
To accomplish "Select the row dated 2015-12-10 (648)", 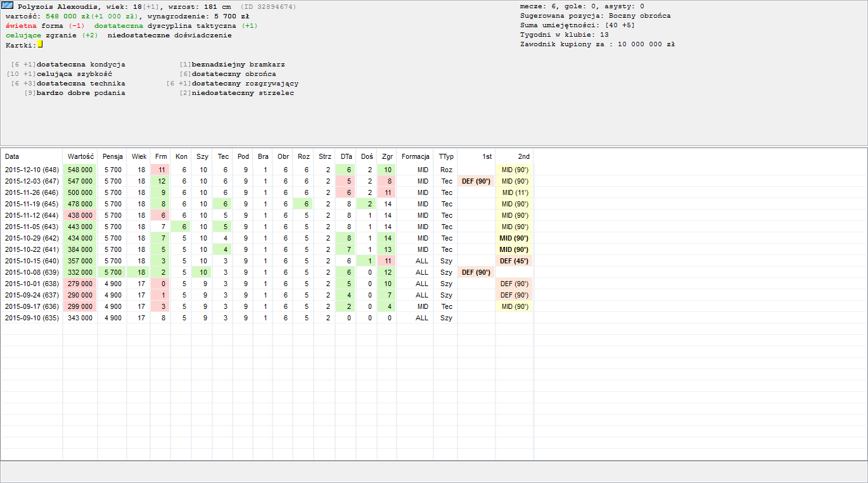I will pos(32,170).
